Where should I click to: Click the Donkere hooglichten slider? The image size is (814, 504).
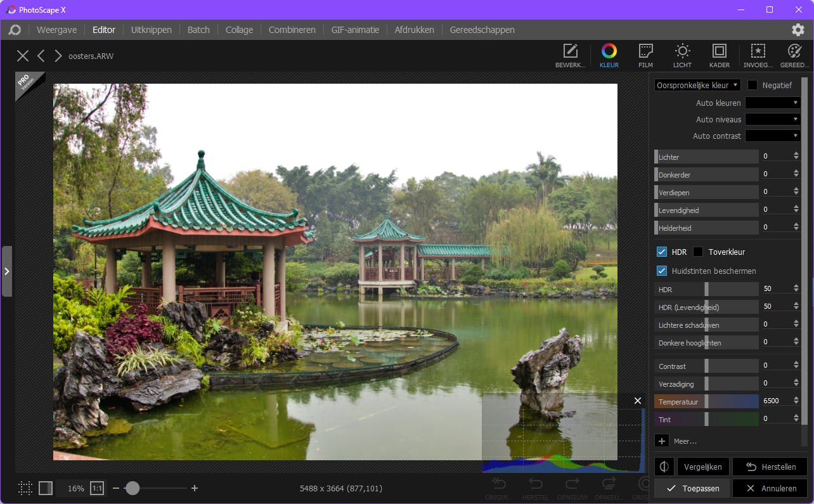tap(707, 342)
